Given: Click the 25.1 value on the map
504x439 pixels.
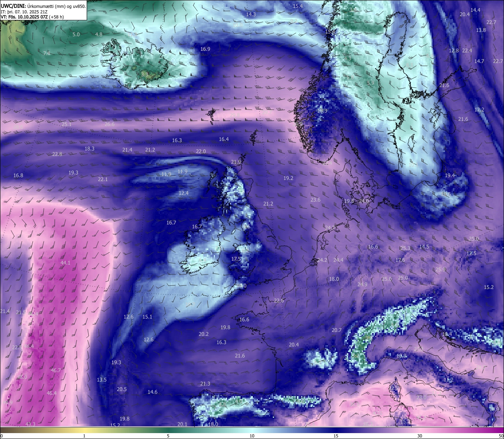Looking at the screenshot, I should [67, 124].
